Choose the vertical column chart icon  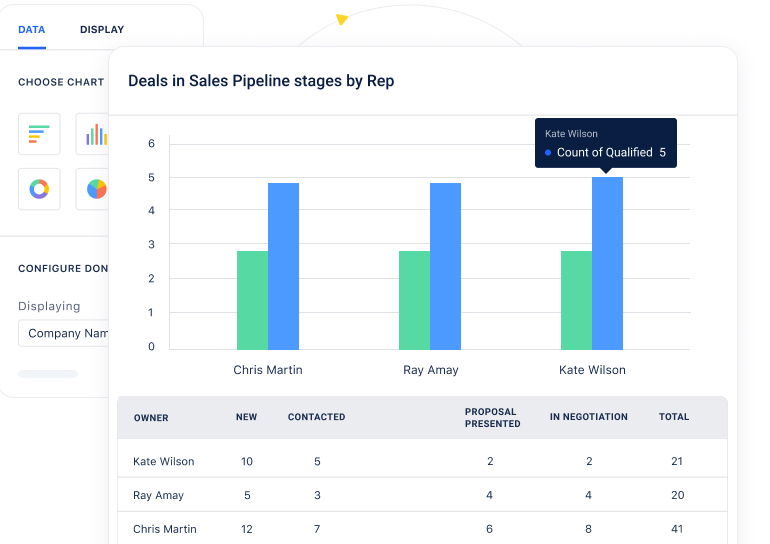click(94, 134)
